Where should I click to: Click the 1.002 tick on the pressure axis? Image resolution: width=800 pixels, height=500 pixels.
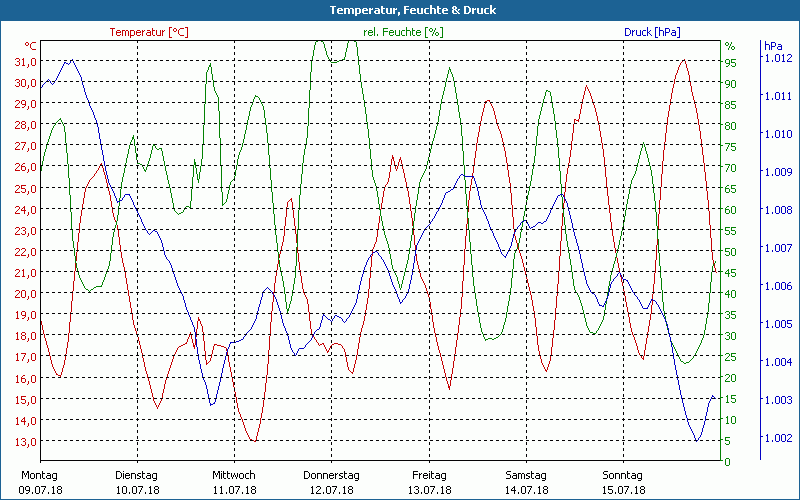(x=777, y=437)
